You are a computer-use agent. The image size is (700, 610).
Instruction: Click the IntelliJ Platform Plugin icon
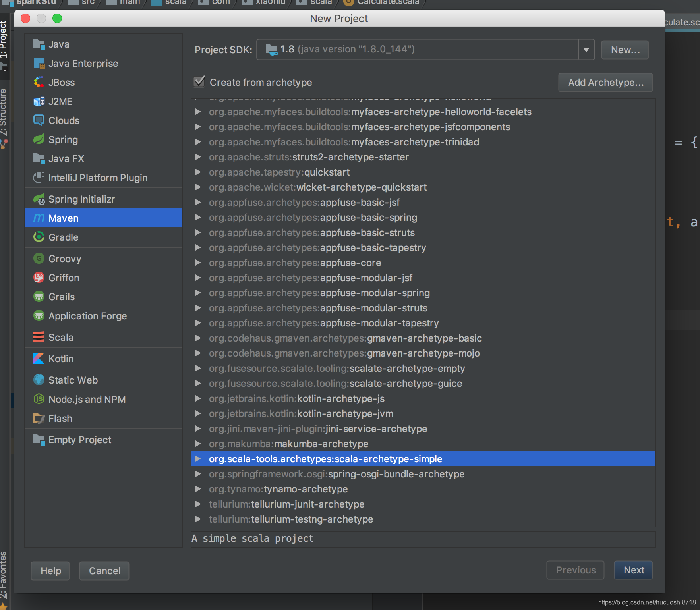tap(39, 178)
